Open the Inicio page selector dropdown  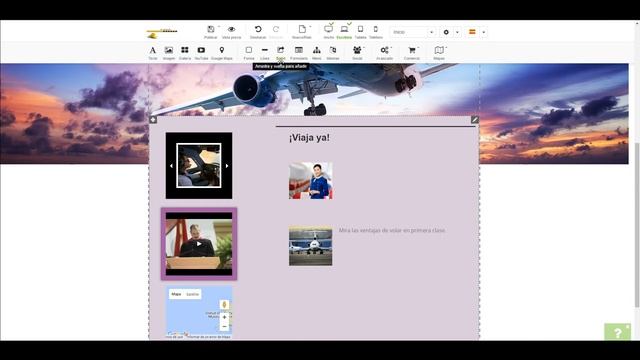coord(413,32)
